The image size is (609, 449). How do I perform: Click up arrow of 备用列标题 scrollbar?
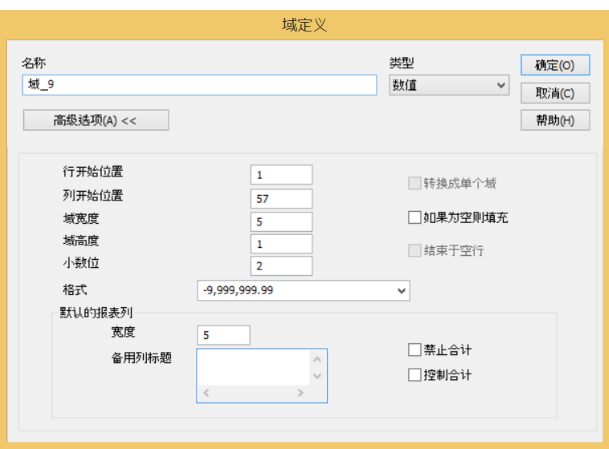click(x=318, y=358)
